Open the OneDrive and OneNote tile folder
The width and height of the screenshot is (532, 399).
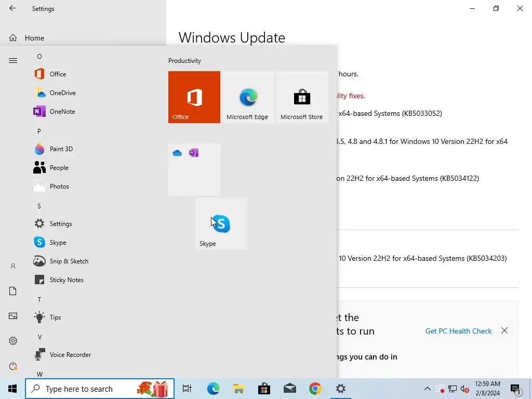coord(194,170)
